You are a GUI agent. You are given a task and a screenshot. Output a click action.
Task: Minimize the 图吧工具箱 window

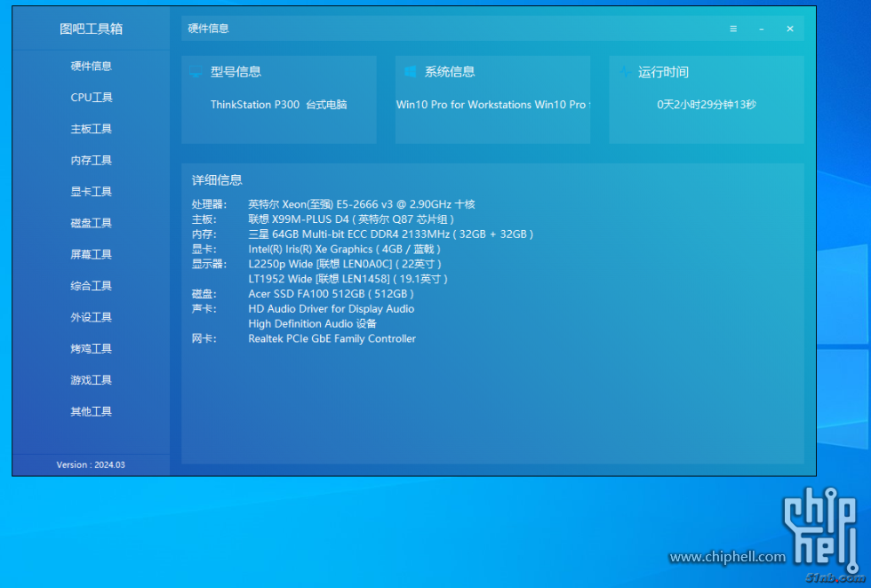coord(762,29)
